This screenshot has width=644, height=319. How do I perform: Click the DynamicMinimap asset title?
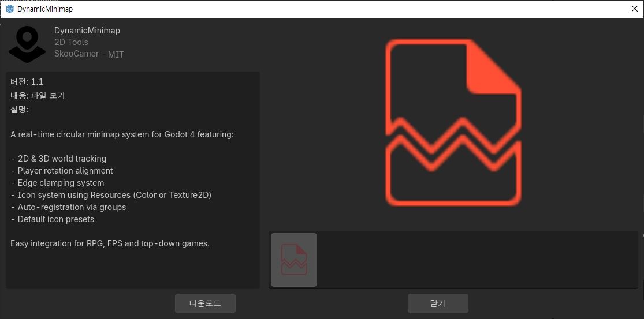click(x=87, y=31)
